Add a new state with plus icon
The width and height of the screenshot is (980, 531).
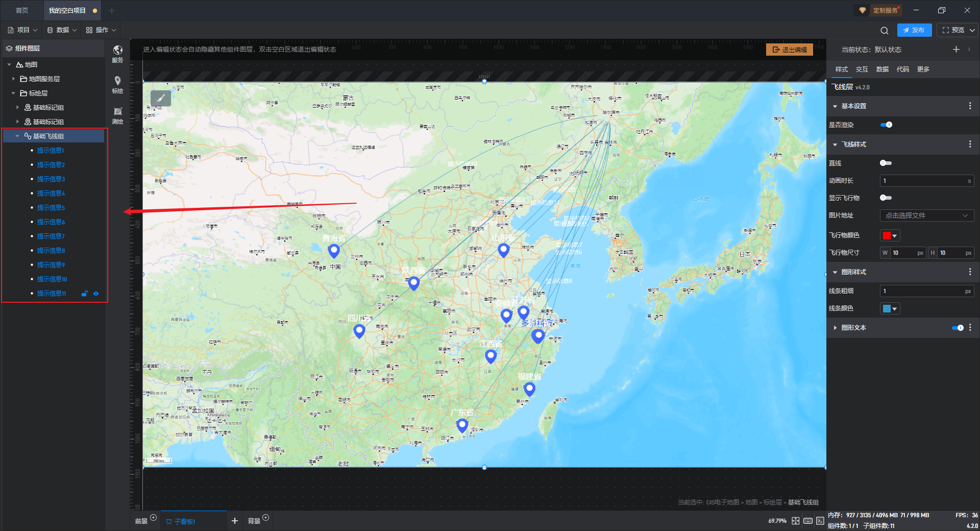956,50
